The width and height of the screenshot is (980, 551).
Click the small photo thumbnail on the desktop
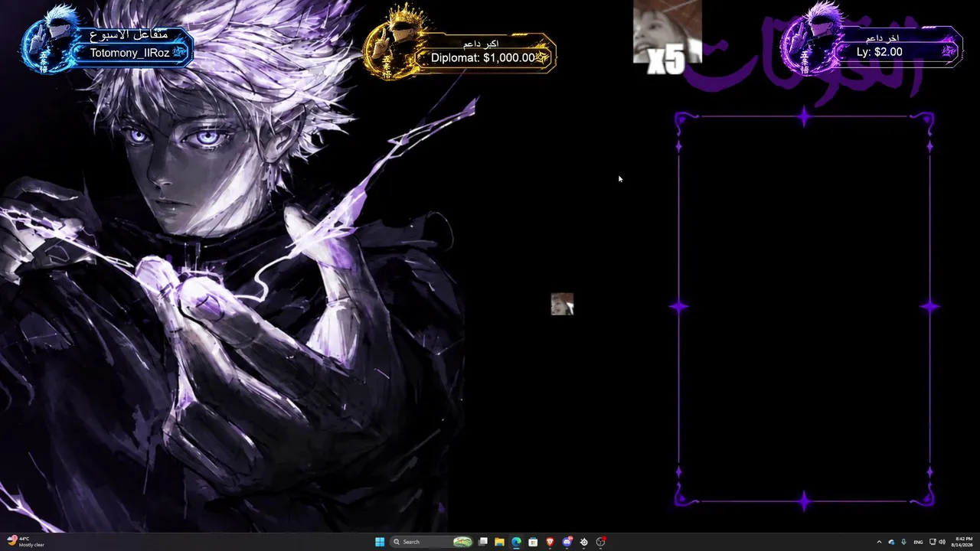(562, 304)
